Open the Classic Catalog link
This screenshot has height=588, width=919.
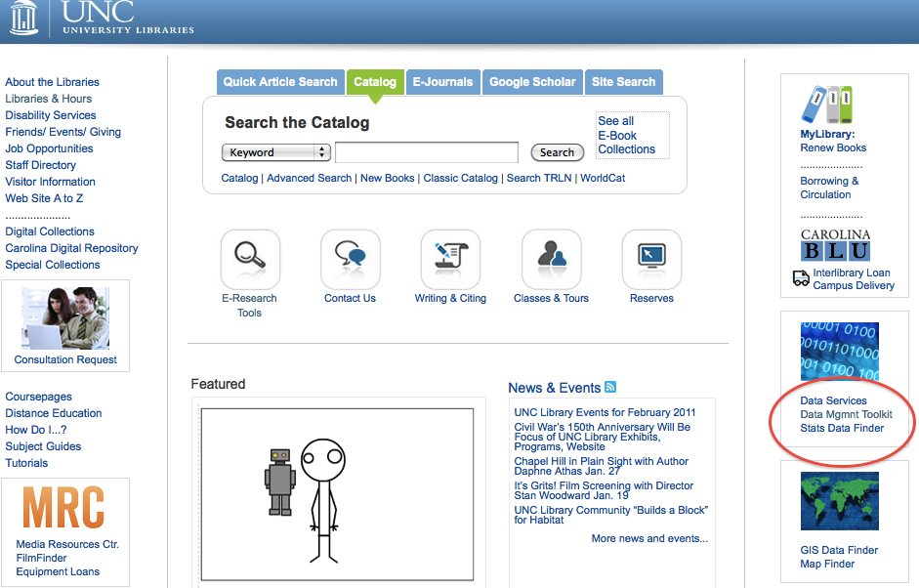pyautogui.click(x=461, y=178)
